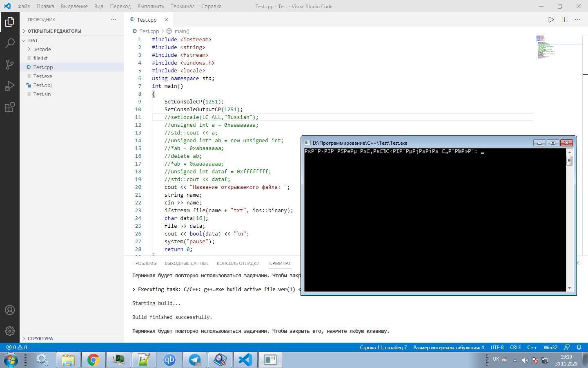The width and height of the screenshot is (588, 368).
Task: Click the Run code play icon
Action: [x=551, y=20]
